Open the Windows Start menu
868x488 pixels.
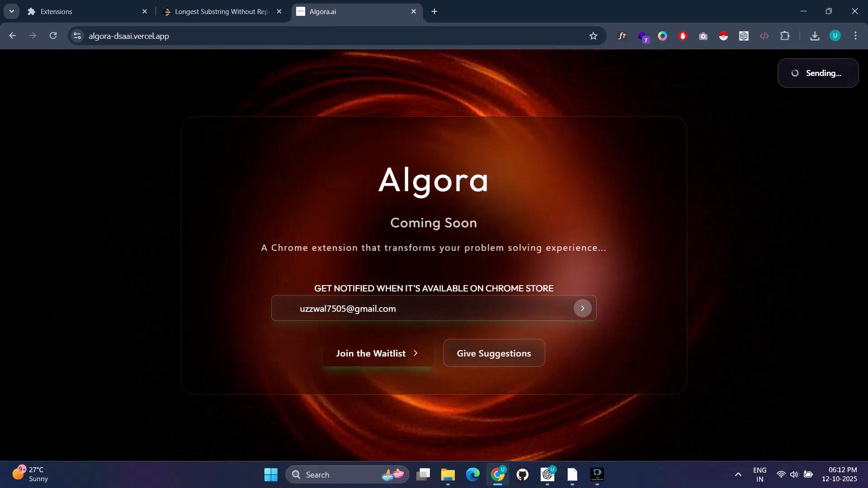click(x=271, y=474)
